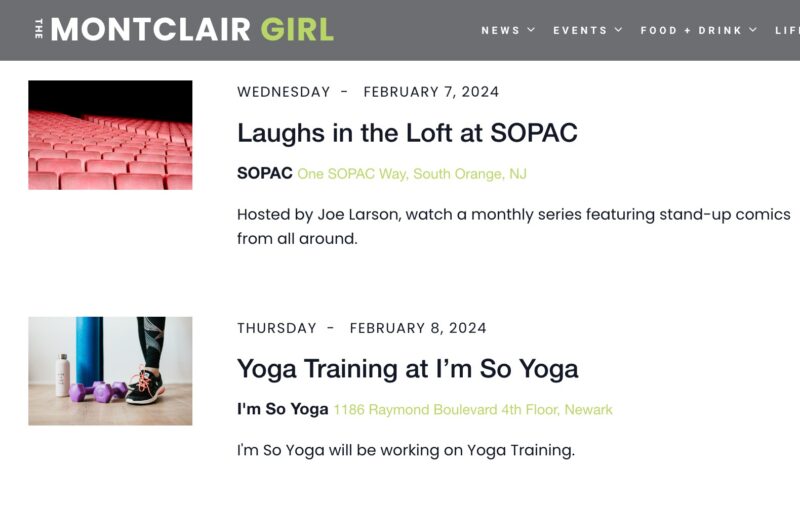Expand the Events dropdown chevron
Viewport: 800px width, 511px height.
point(618,30)
